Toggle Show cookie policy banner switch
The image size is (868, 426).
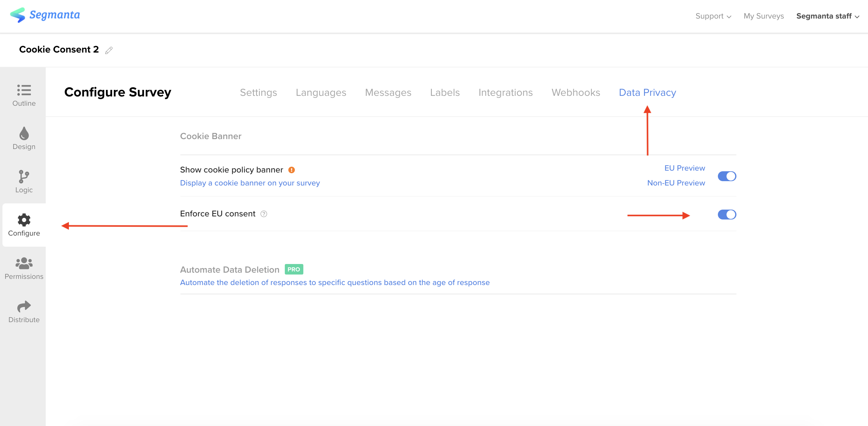(727, 176)
